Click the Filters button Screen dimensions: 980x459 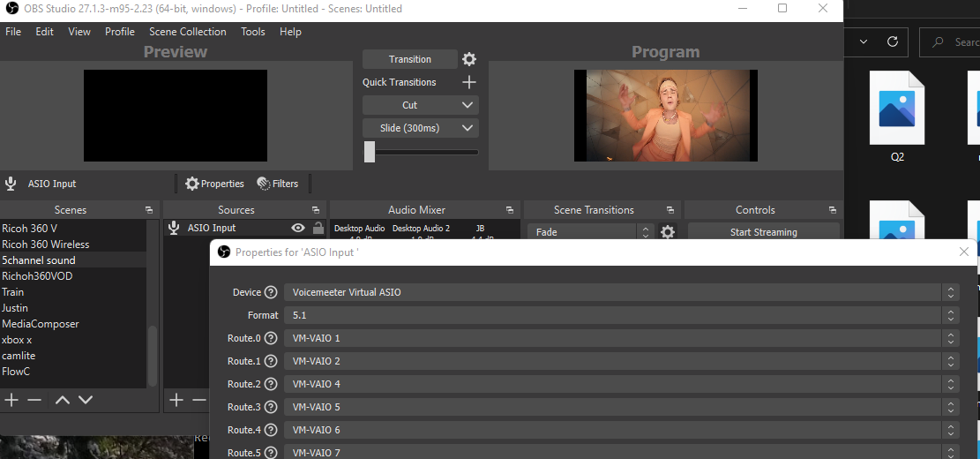277,184
